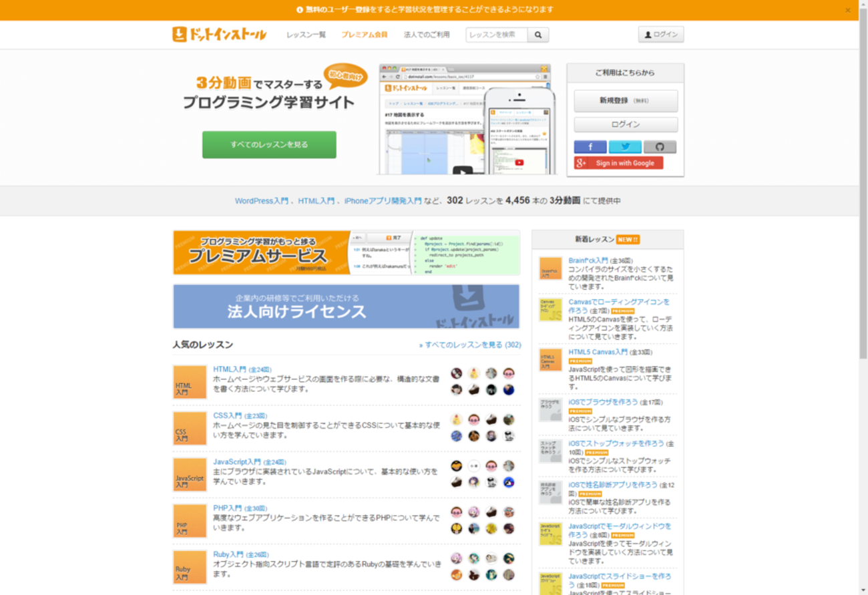Open the Ruby入門 lesson title

pyautogui.click(x=228, y=555)
